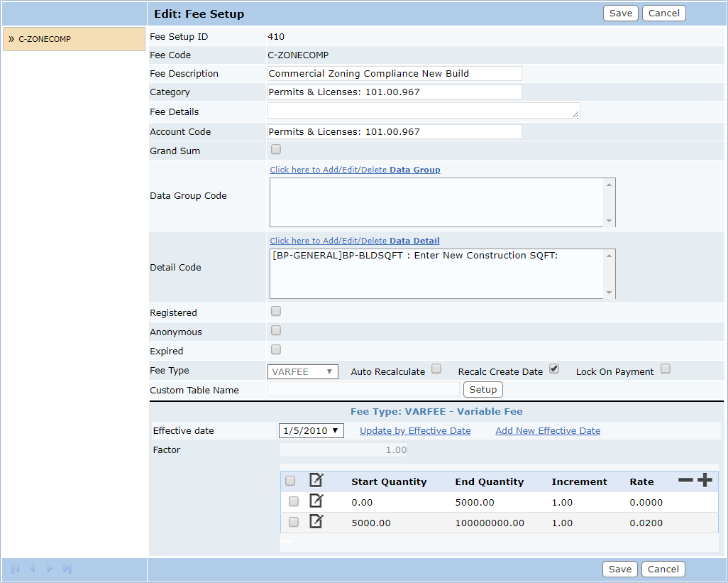Open the Add New Effective Date link
Image resolution: width=728 pixels, height=583 pixels.
click(547, 431)
